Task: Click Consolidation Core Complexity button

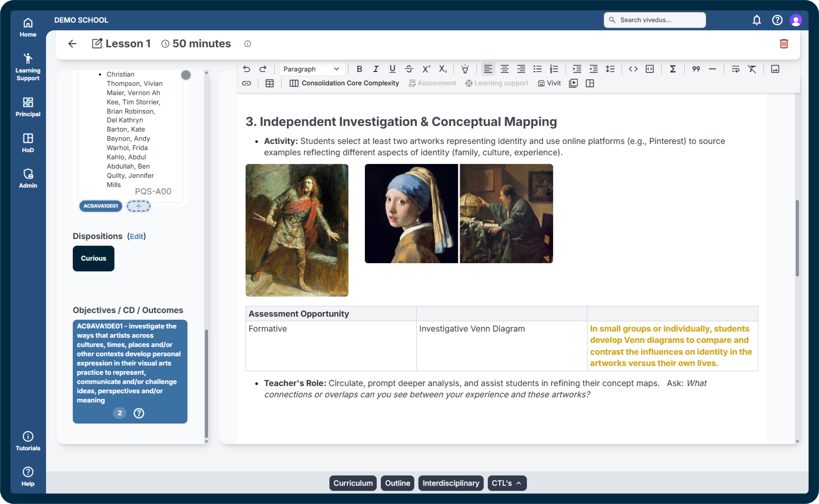Action: (344, 83)
